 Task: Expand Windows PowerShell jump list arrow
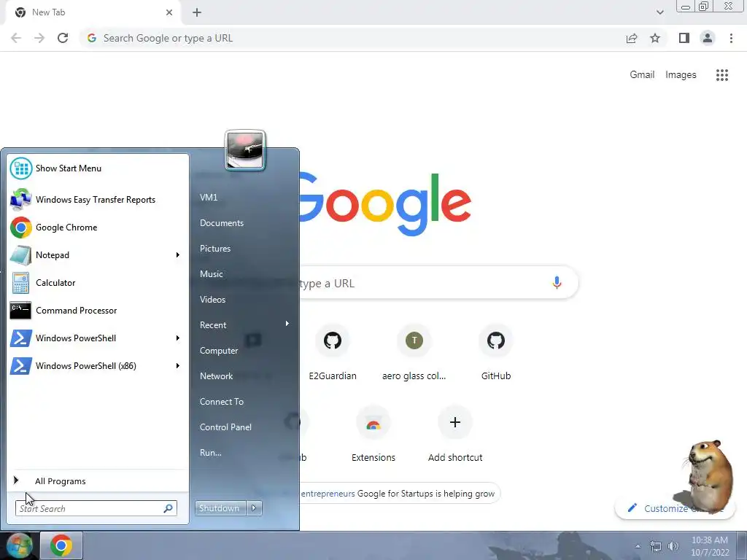[178, 338]
